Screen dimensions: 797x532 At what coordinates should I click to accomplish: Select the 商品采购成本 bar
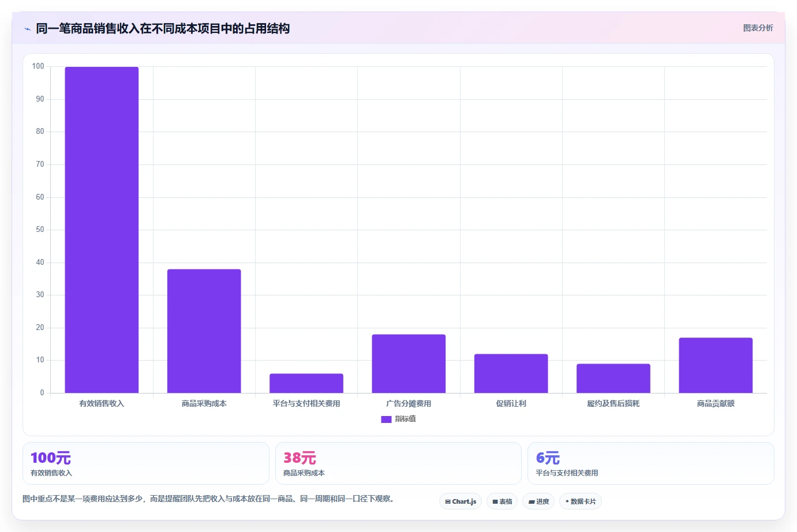pyautogui.click(x=204, y=331)
